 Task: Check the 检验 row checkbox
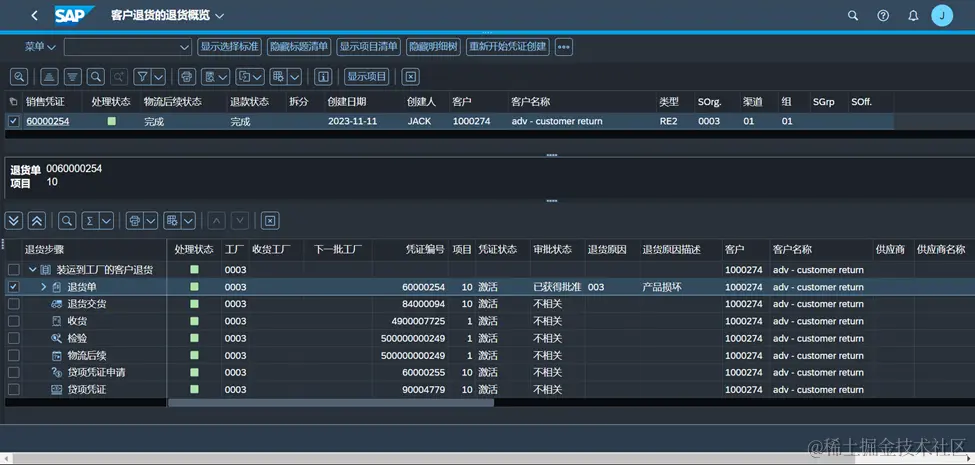coord(13,338)
